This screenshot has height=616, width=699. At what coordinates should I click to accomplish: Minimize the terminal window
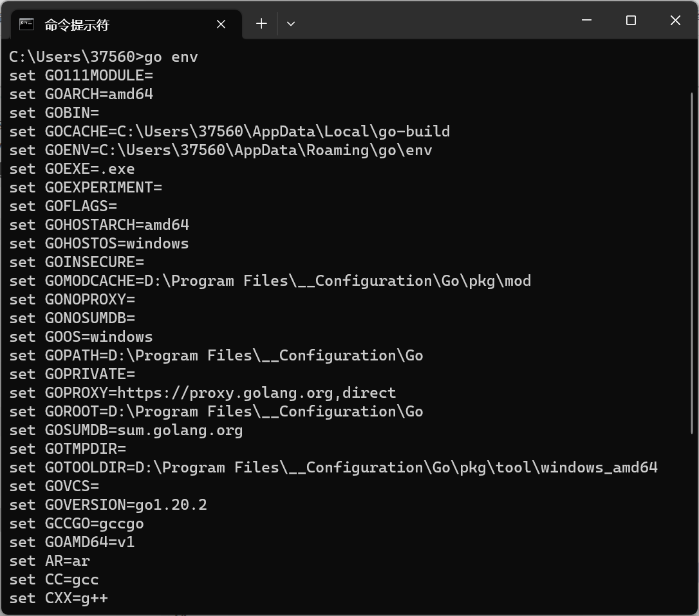click(x=586, y=21)
